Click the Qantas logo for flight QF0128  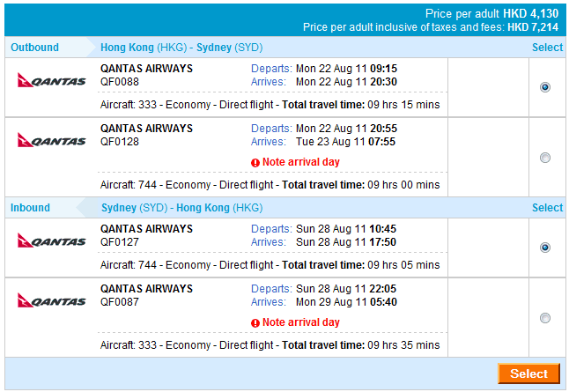[x=51, y=140]
